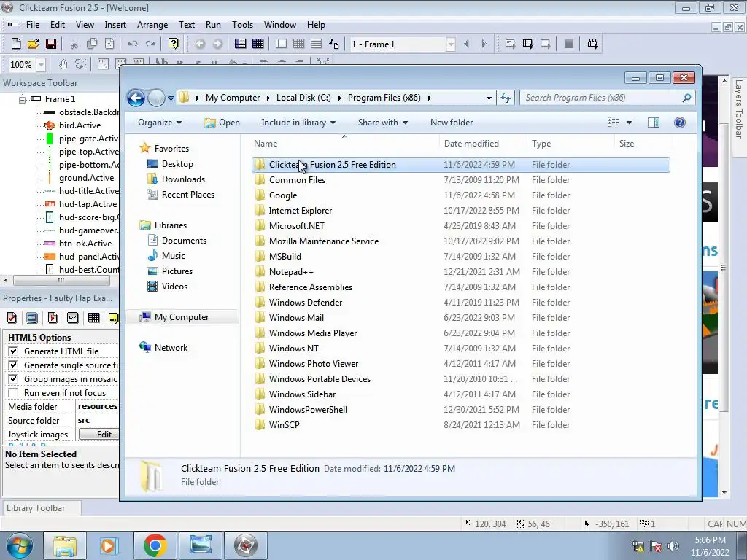Toggle Generate single source file checkbox
747x560 pixels.
pyautogui.click(x=13, y=365)
